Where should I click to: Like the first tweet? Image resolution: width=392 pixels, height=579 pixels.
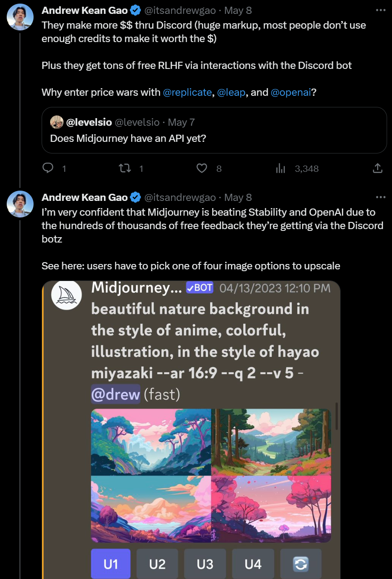[x=201, y=168]
